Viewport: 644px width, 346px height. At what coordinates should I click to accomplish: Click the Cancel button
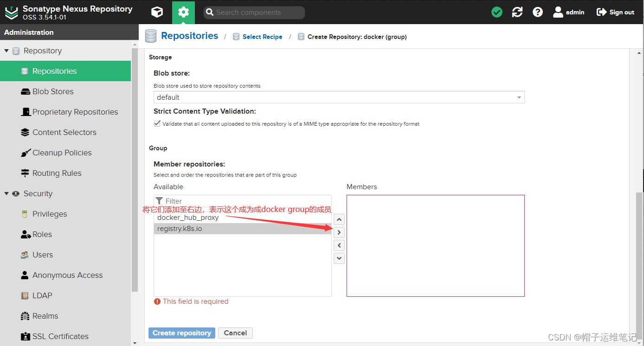(235, 333)
